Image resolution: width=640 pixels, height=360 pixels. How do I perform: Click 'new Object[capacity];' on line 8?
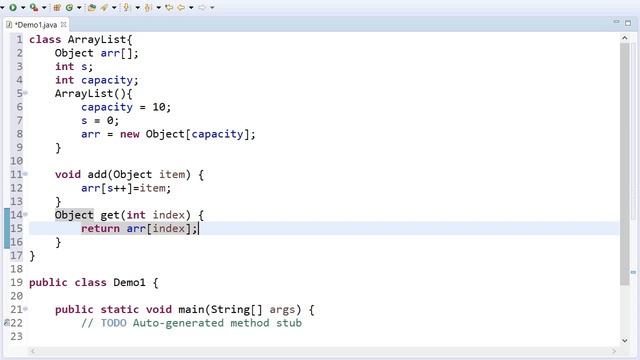pos(188,134)
